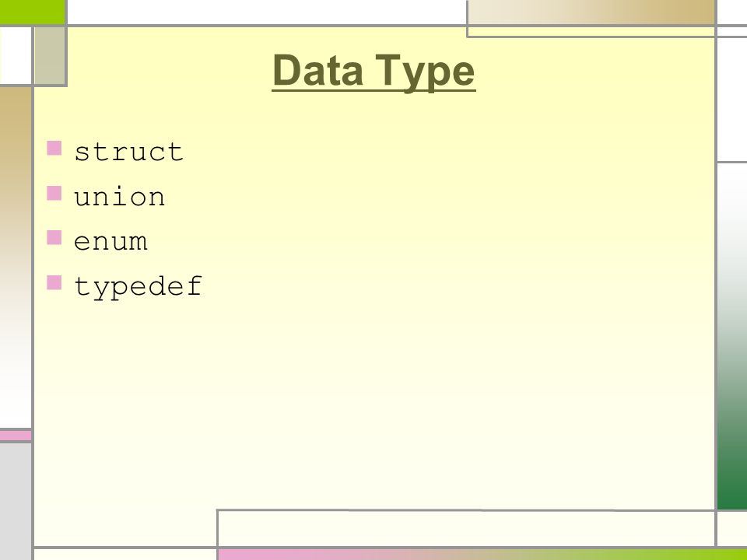Click the 'Data Type' slide title

[x=373, y=71]
